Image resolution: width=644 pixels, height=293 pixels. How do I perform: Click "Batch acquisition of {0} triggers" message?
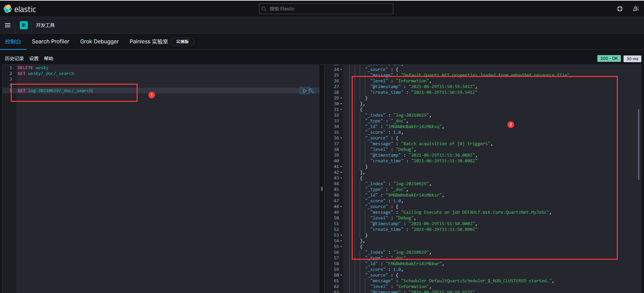[x=446, y=144]
